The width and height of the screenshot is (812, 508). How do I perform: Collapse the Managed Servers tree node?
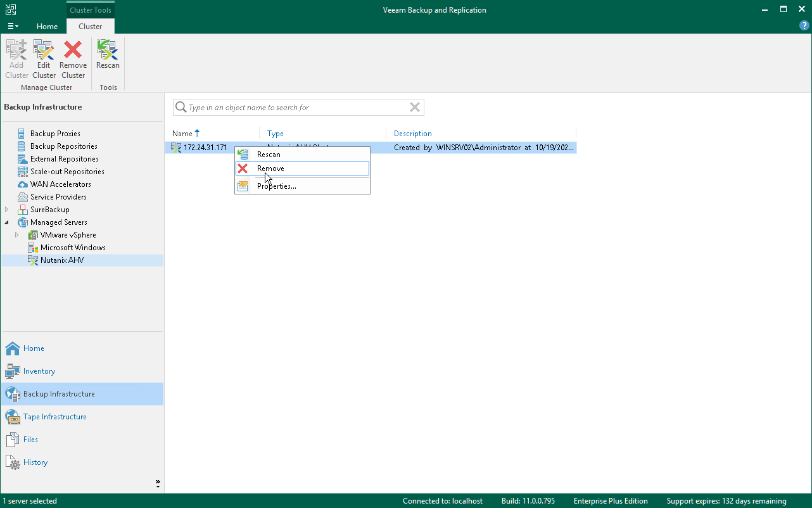click(7, 222)
